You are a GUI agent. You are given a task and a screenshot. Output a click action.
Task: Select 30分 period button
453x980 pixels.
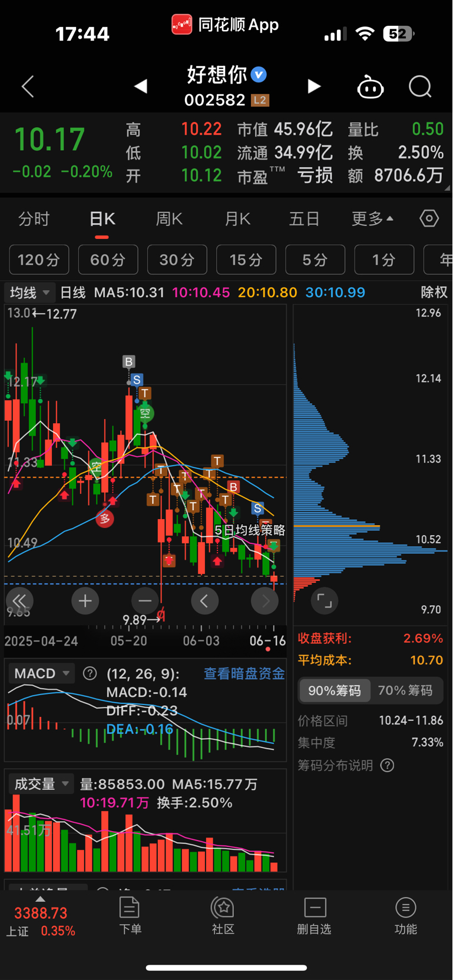(x=177, y=260)
